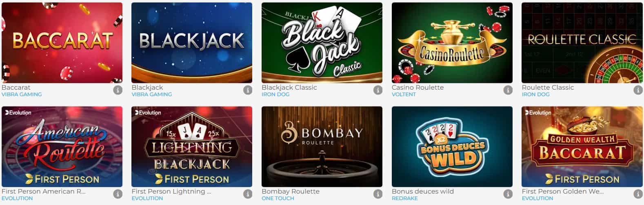Click info icon beside Blackjack Classic
The image size is (644, 205).
click(378, 90)
